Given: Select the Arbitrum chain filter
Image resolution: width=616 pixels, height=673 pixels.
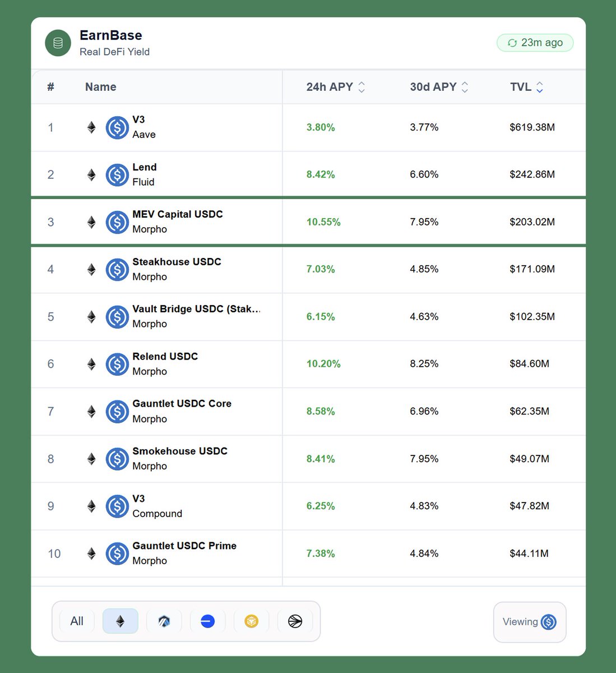Looking at the screenshot, I should click(164, 621).
